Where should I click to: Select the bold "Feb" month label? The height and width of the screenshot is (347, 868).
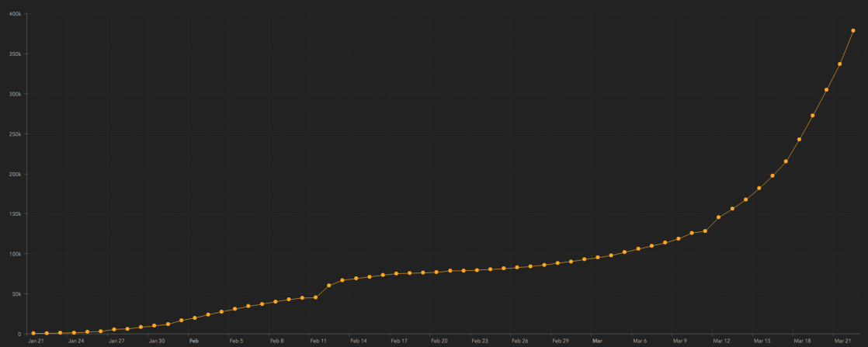coord(194,341)
